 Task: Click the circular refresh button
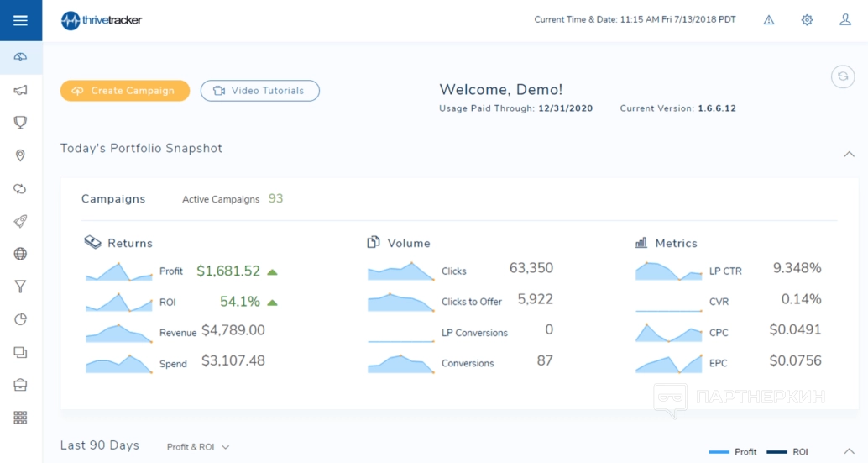coord(842,76)
